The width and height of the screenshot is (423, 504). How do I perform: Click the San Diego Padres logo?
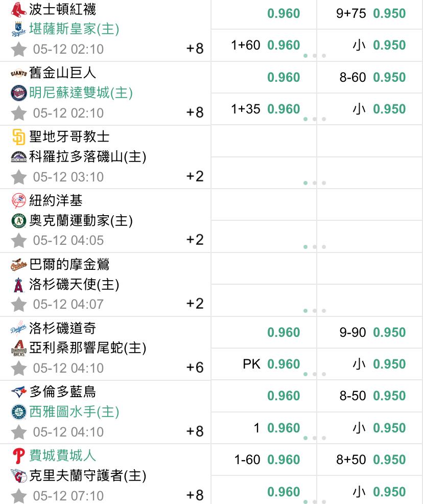click(18, 137)
